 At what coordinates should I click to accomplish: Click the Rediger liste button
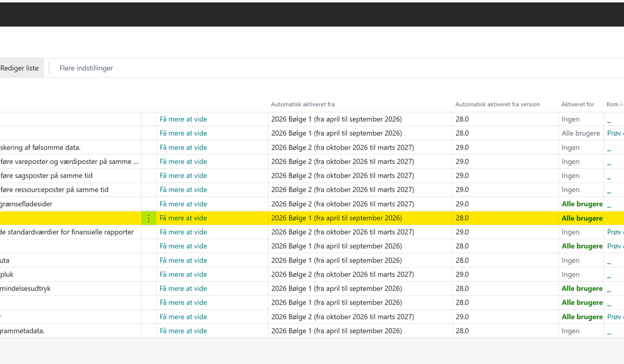click(19, 68)
